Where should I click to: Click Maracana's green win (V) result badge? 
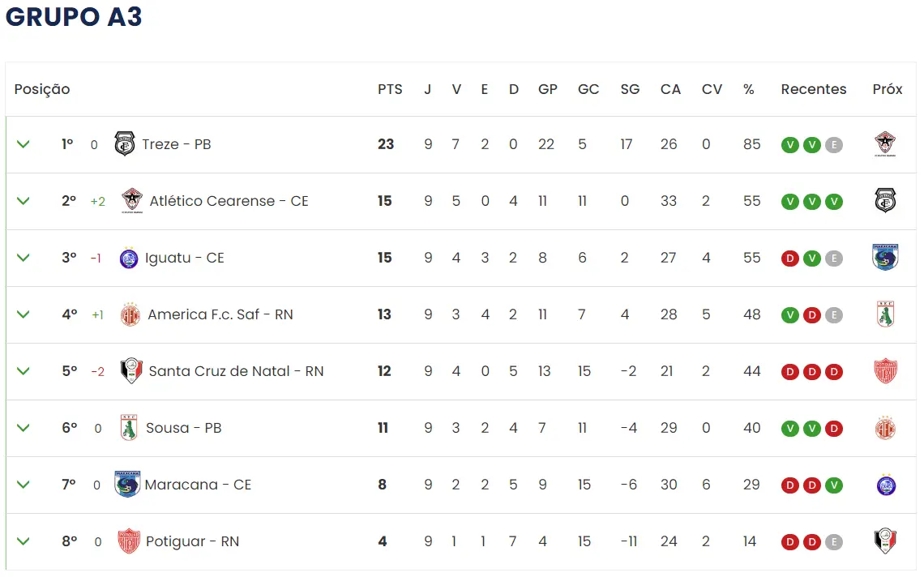(833, 485)
